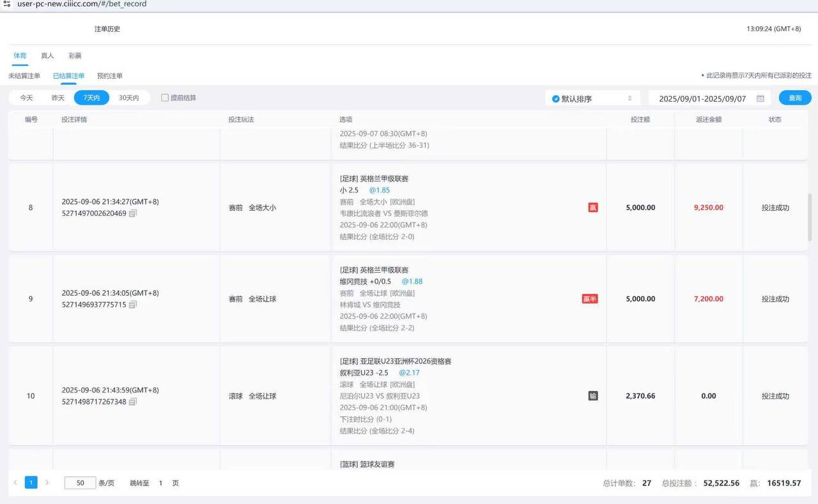Click the 昨天 filter button
The height and width of the screenshot is (504, 818).
tap(58, 97)
